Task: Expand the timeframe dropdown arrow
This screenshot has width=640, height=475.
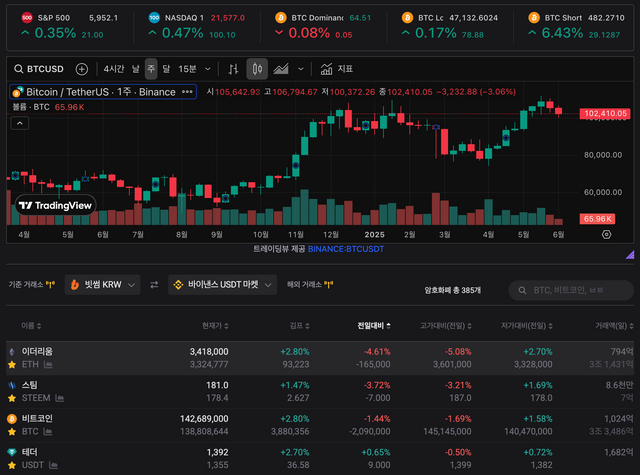Action: (x=208, y=69)
